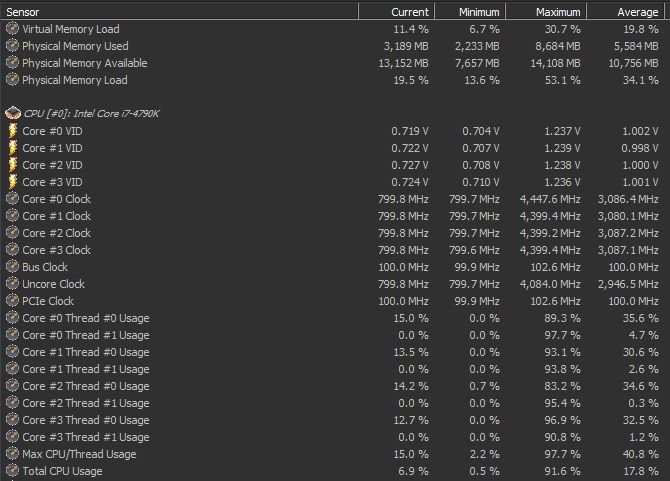This screenshot has height=481, width=670.
Task: Click the Core #1 Clock maximum value
Action: coord(550,216)
